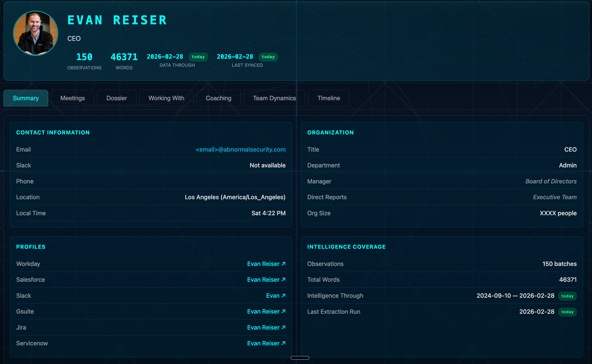The height and width of the screenshot is (364, 592).
Task: Click the today badge beside Data Through date
Action: coord(198,57)
